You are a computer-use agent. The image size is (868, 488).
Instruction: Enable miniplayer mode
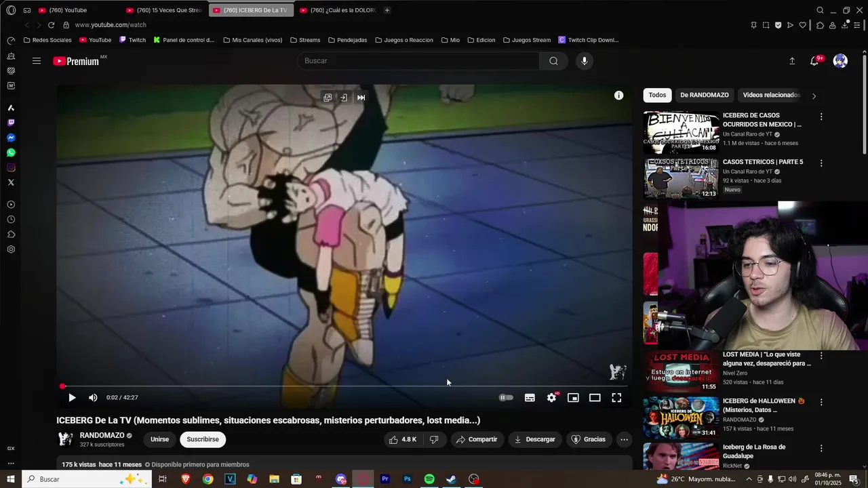pos(573,398)
